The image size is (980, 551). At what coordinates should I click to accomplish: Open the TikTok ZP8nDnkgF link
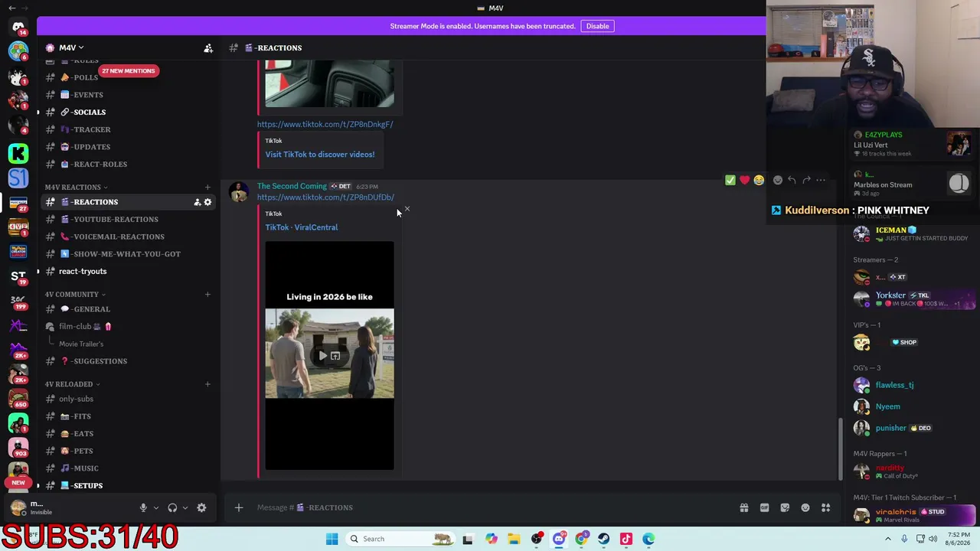tap(325, 124)
